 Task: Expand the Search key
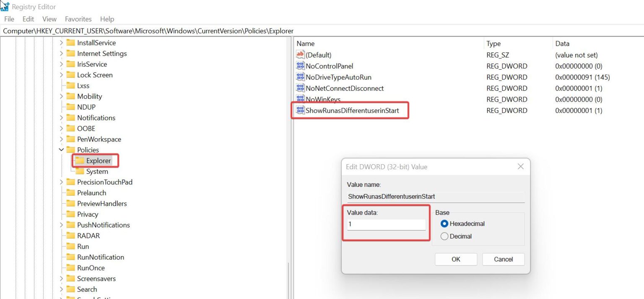(61, 289)
